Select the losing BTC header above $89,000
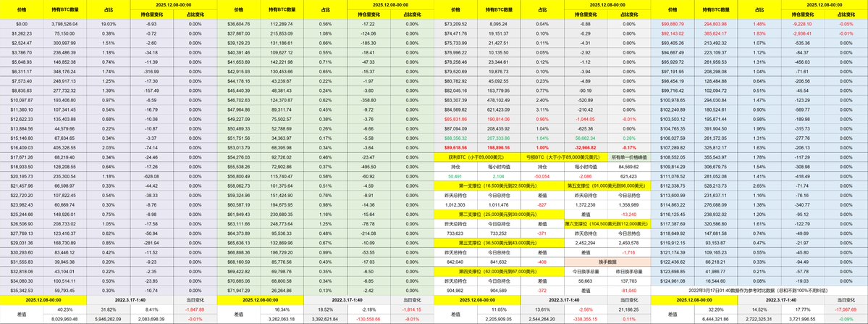The height and width of the screenshot is (324, 868). pos(564,158)
